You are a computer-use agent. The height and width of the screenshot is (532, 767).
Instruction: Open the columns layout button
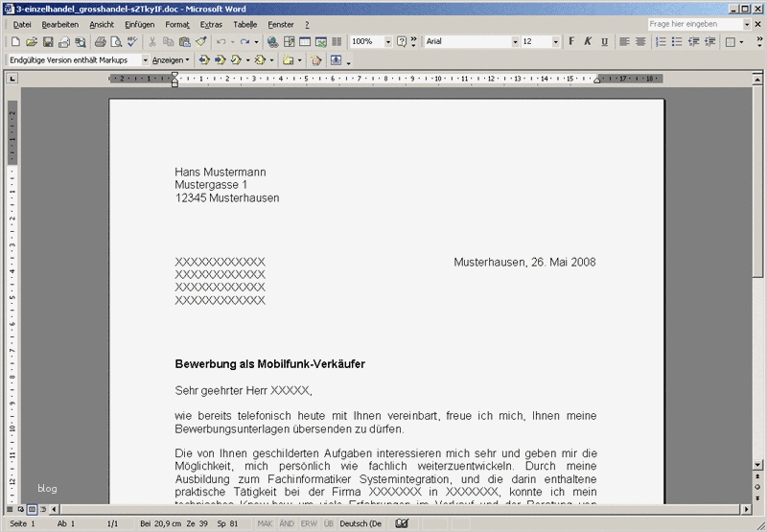(337, 42)
